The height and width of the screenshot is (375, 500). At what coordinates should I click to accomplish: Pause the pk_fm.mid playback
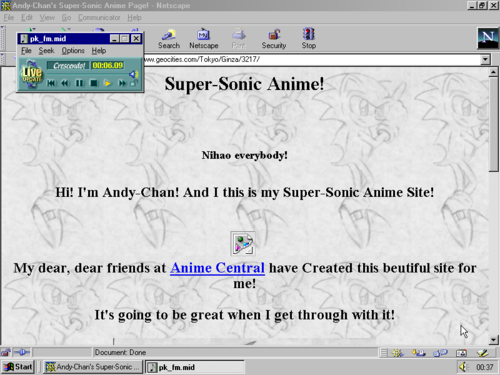pos(79,83)
